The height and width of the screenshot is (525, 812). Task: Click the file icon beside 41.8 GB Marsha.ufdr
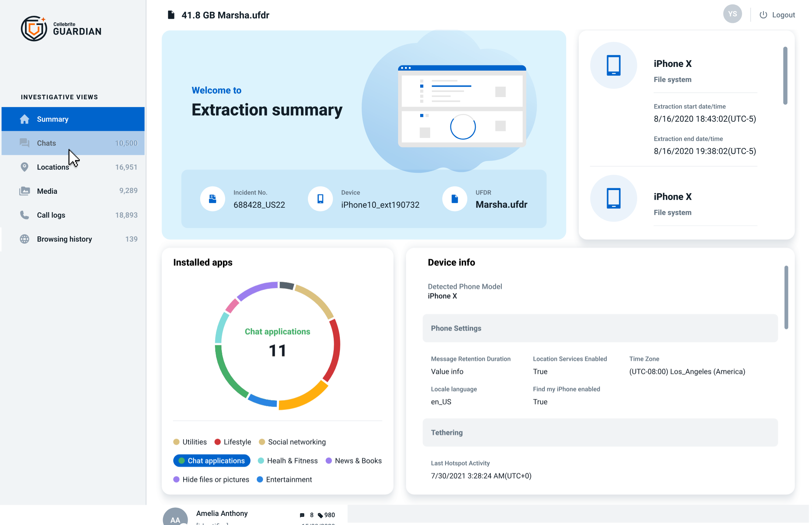point(171,15)
